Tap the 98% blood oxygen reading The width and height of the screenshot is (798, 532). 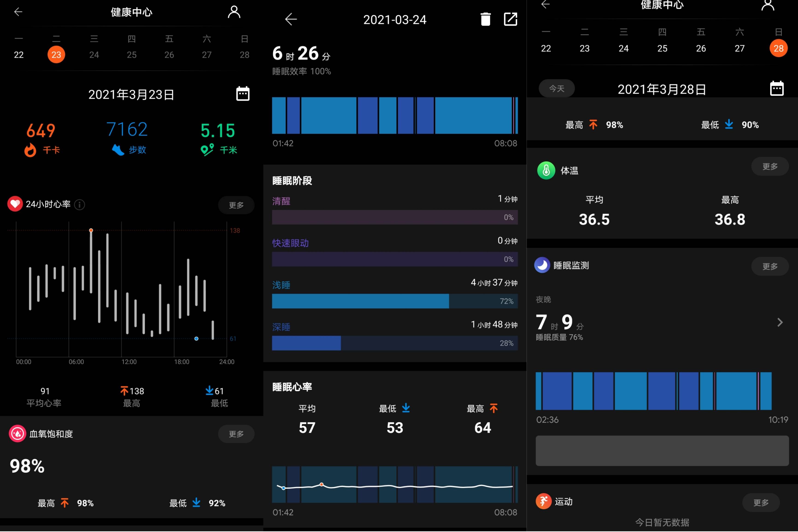pos(27,466)
